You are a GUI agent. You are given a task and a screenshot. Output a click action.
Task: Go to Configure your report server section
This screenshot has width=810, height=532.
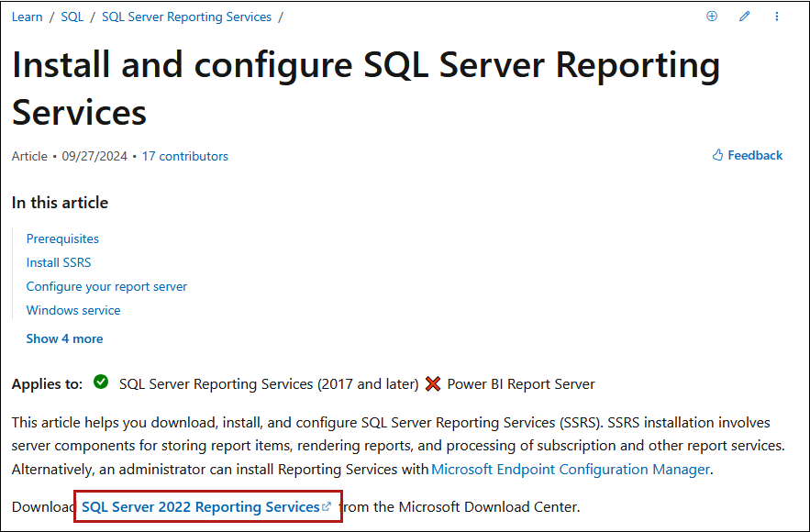[106, 286]
